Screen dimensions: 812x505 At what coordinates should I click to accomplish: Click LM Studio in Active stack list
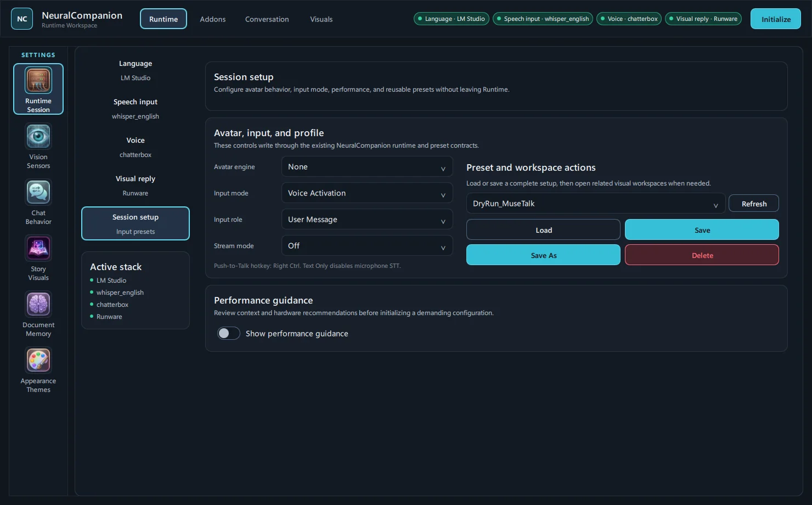pos(111,280)
